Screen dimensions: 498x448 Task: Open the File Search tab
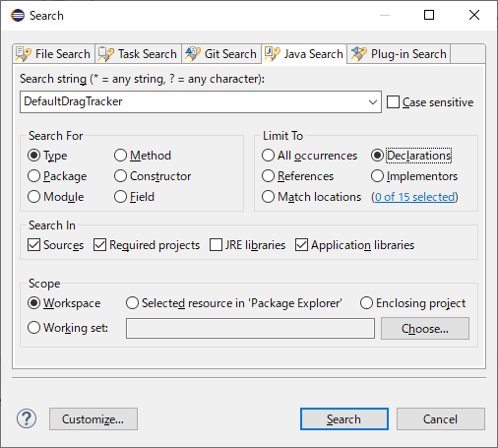(54, 54)
